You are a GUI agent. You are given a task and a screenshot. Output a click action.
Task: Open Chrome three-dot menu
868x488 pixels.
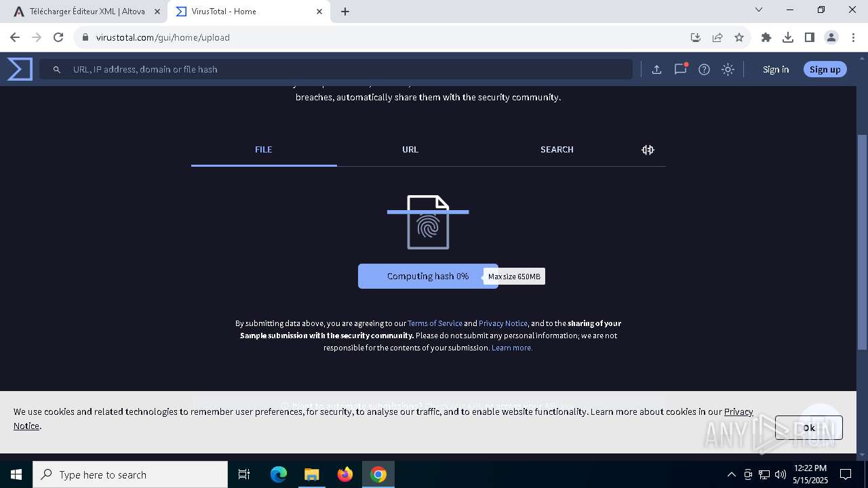[853, 37]
